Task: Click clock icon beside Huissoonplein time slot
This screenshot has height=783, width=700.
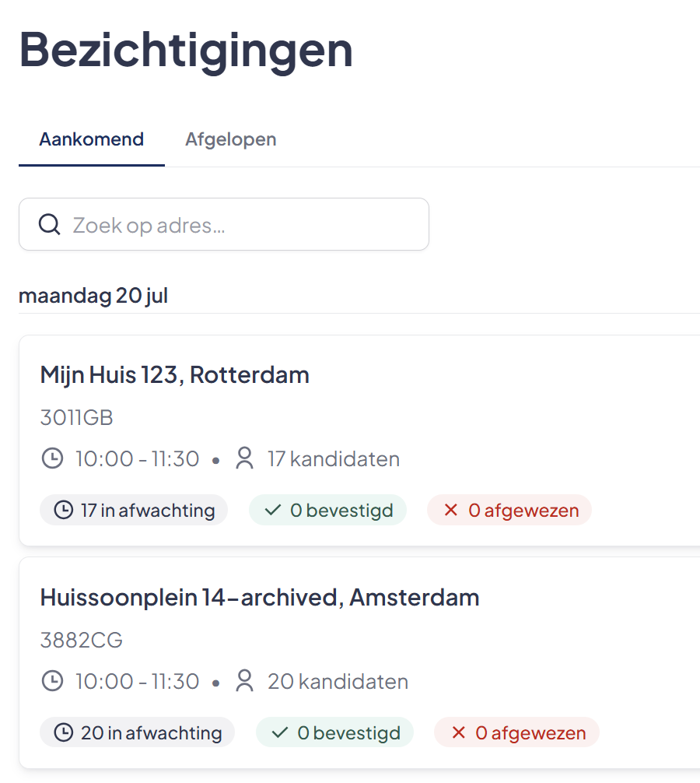Action: click(52, 681)
